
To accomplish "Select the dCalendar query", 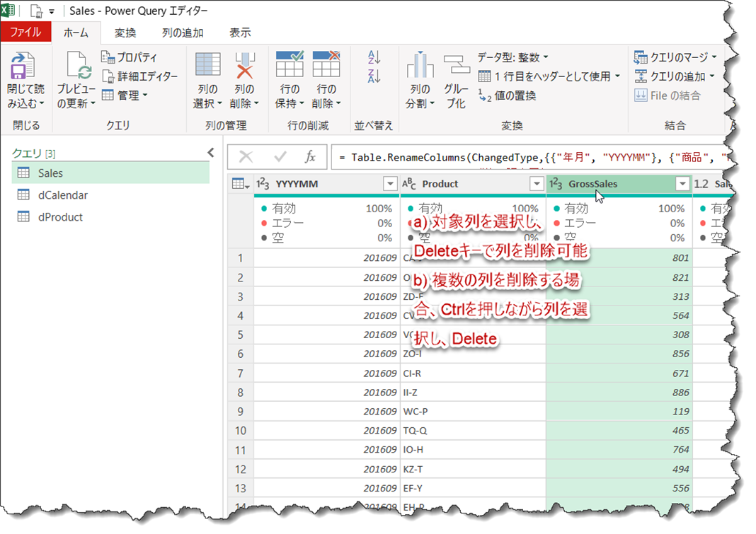I will 110,195.
